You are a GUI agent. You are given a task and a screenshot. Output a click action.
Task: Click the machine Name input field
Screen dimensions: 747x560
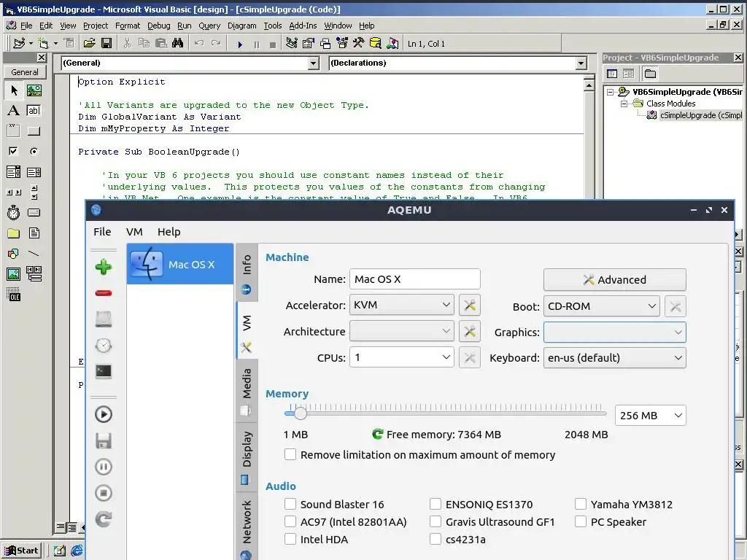pos(414,279)
